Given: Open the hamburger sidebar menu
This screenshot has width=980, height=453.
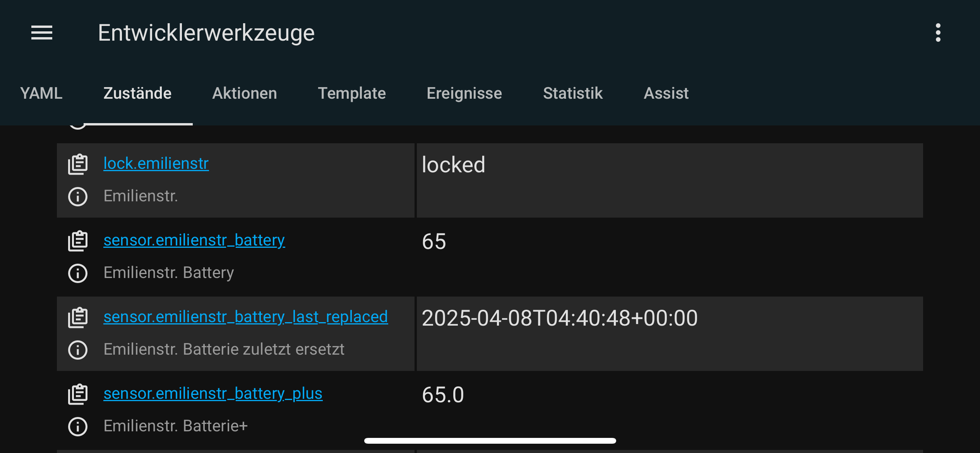Looking at the screenshot, I should pyautogui.click(x=42, y=33).
